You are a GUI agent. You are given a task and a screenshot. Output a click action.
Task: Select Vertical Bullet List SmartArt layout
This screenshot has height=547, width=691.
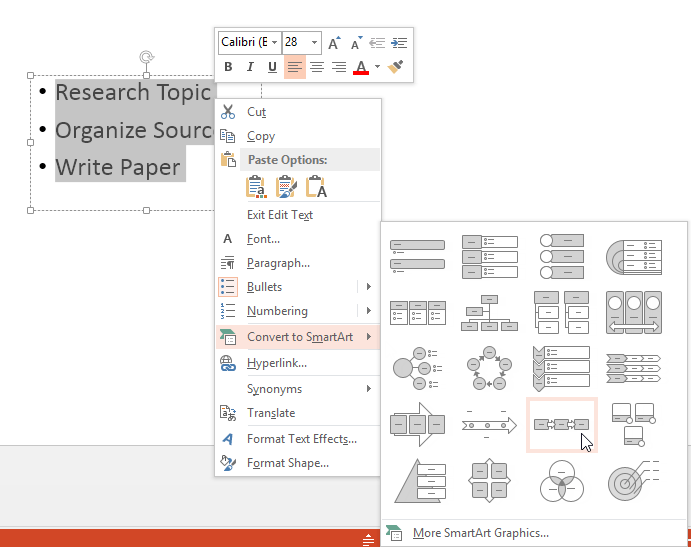[x=417, y=257]
